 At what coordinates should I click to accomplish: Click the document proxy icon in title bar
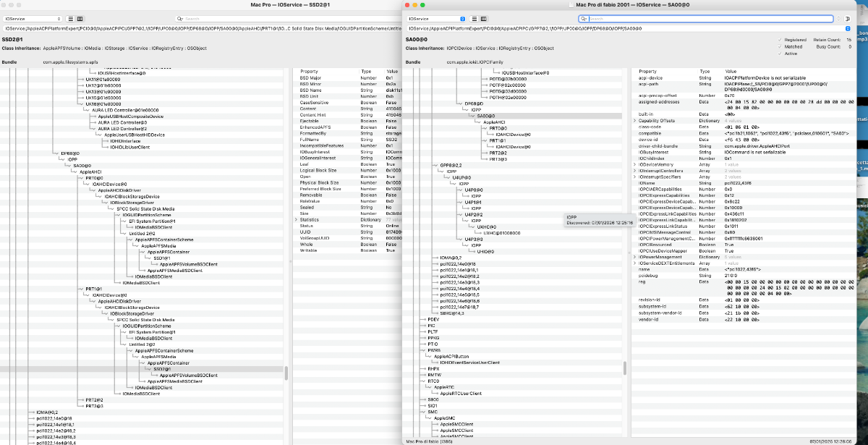click(571, 6)
